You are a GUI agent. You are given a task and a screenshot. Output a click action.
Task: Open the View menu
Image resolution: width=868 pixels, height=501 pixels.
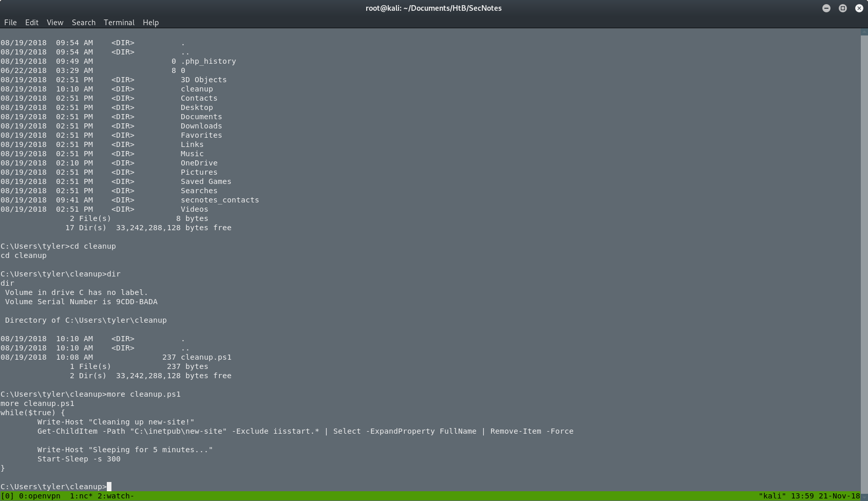(x=54, y=22)
